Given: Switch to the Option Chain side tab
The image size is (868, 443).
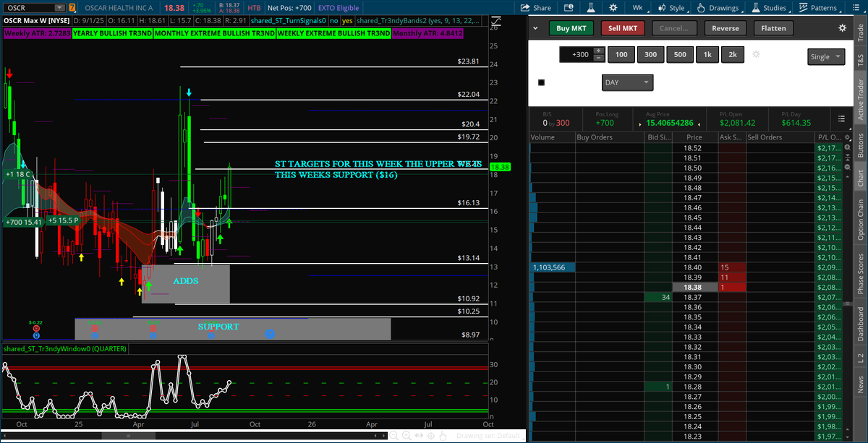Looking at the screenshot, I should [861, 220].
